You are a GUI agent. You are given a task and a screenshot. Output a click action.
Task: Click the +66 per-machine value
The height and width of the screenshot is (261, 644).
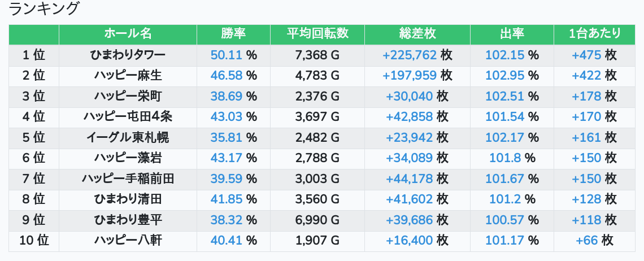pyautogui.click(x=586, y=241)
